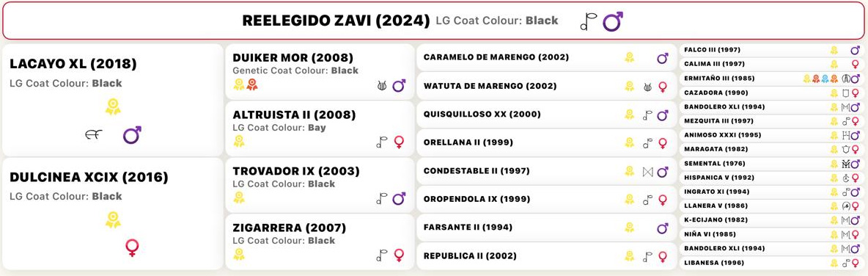The image size is (868, 276).
Task: Open the DUIKER MOR (2008) horse entry
Action: point(320,71)
